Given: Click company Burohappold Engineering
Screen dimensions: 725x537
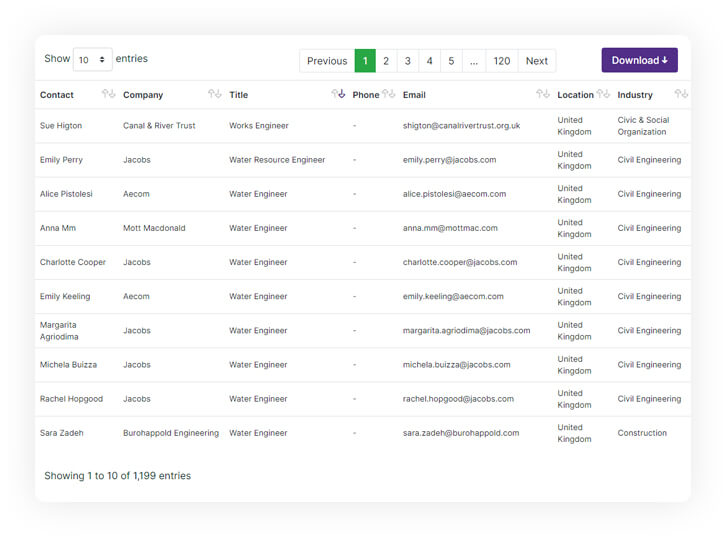Looking at the screenshot, I should 171,433.
